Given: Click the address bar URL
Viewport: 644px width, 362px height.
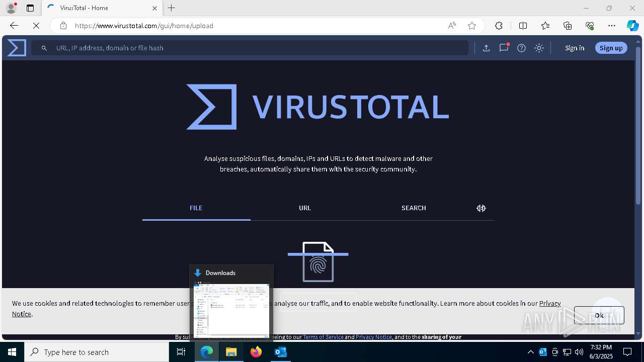Looking at the screenshot, I should 144,26.
